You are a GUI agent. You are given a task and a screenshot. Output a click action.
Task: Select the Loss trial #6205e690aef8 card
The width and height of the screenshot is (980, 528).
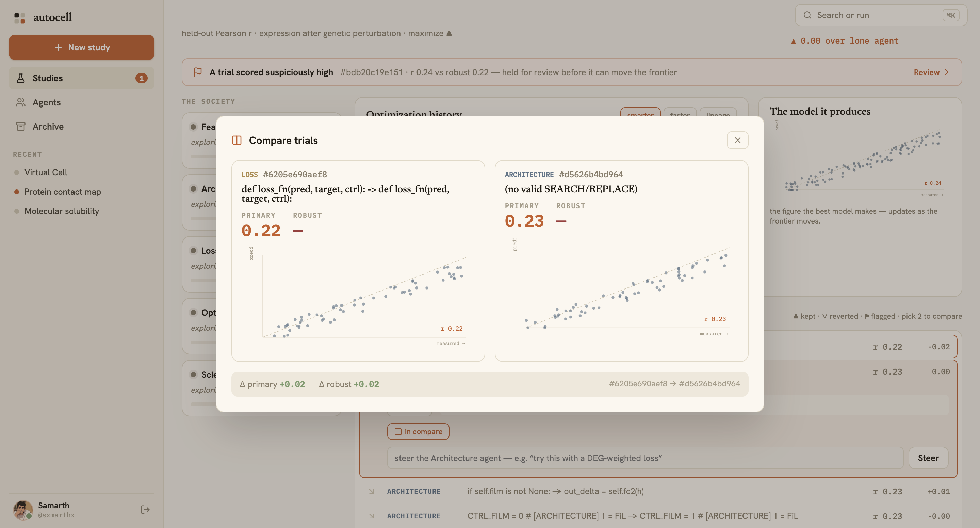358,261
